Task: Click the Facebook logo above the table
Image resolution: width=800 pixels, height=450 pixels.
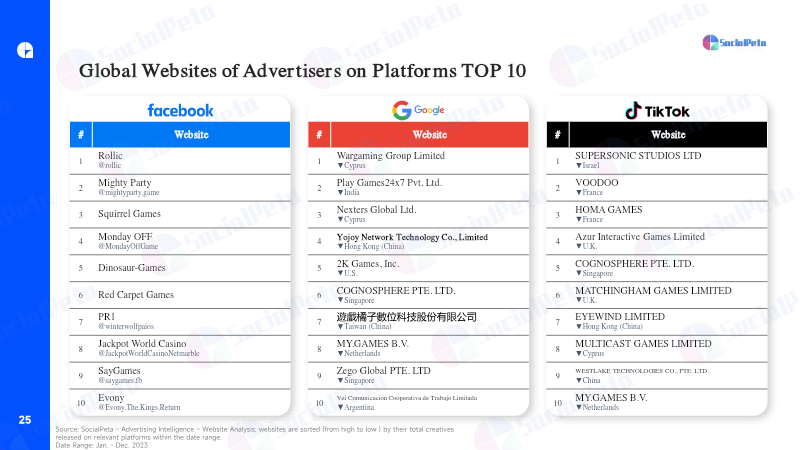Action: [x=180, y=110]
